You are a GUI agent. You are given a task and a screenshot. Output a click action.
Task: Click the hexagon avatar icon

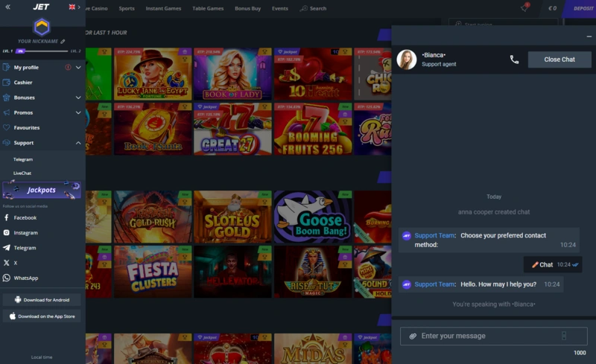tap(42, 27)
